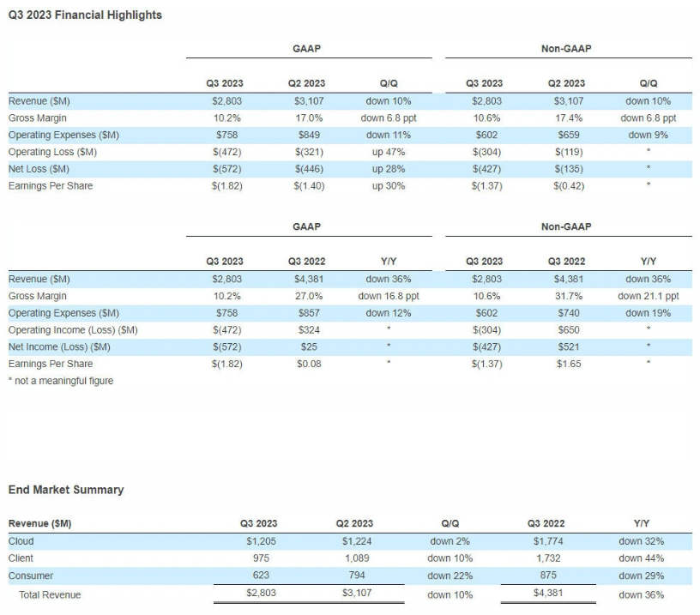Image resolution: width=700 pixels, height=615 pixels.
Task: Select the earnings per share value $1.65
Action: coord(568,364)
